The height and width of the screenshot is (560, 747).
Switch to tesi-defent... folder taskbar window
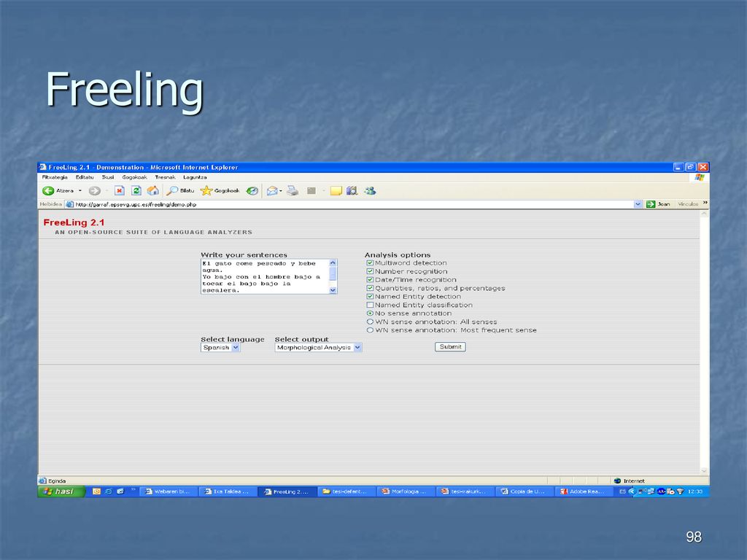coord(347,491)
